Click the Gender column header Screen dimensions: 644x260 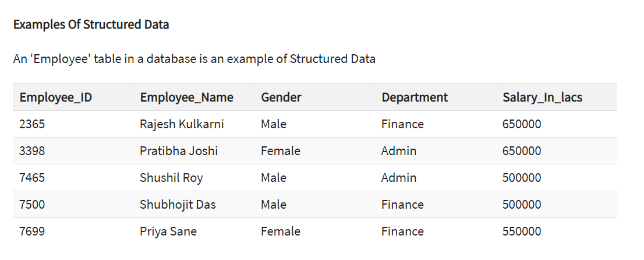pos(281,97)
